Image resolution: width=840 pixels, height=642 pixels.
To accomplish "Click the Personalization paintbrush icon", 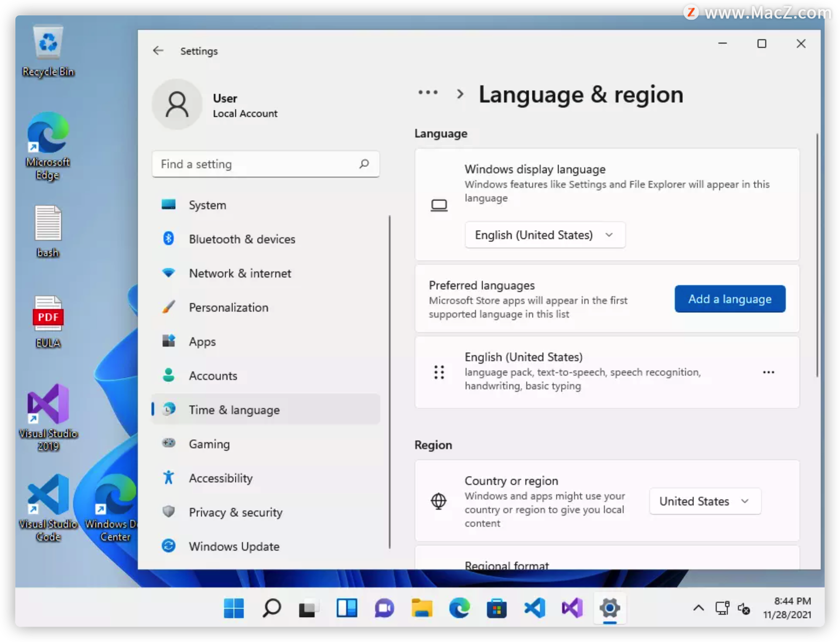I will 168,307.
